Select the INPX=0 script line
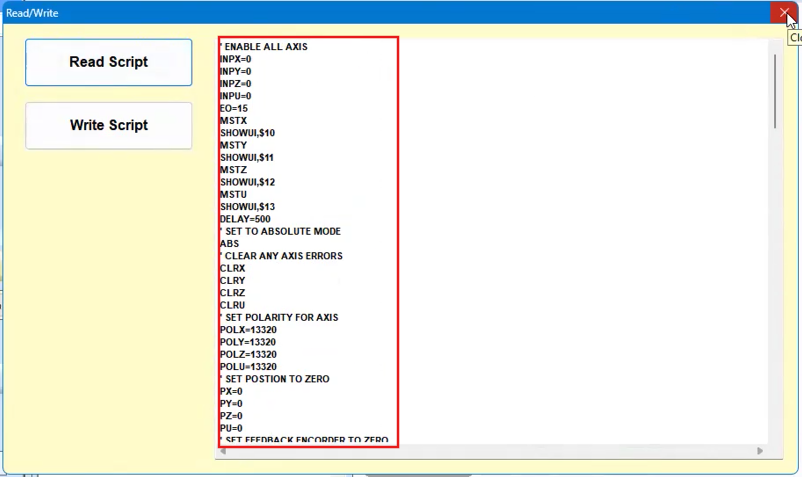802x477 pixels. coord(235,59)
